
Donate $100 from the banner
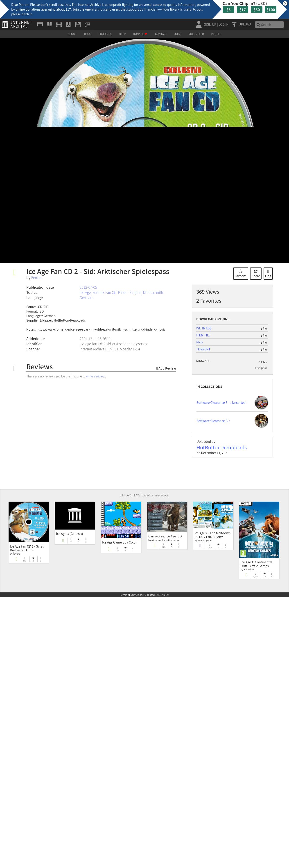(x=271, y=9)
